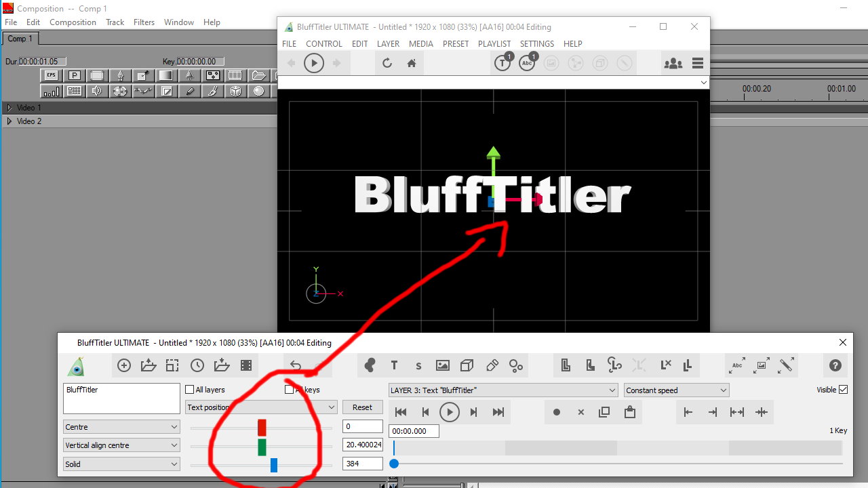This screenshot has width=868, height=488.
Task: Click the brush sketch layer icon
Action: tap(492, 365)
